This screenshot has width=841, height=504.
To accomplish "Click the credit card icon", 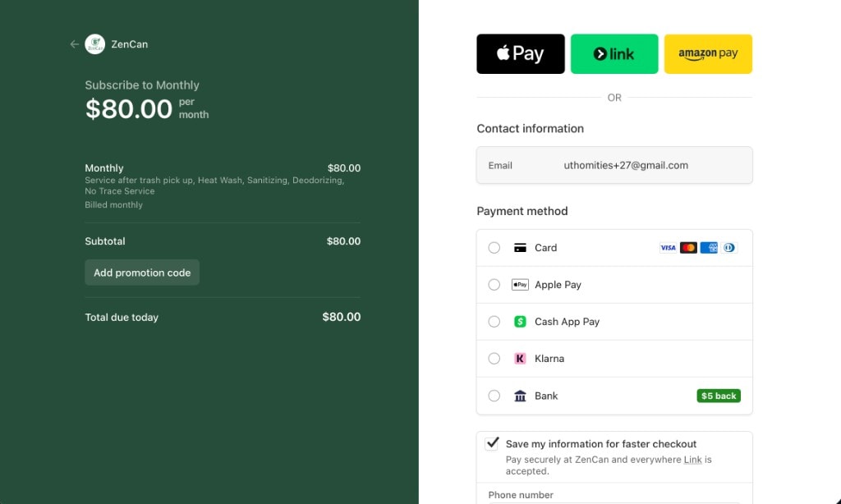I will [x=520, y=248].
